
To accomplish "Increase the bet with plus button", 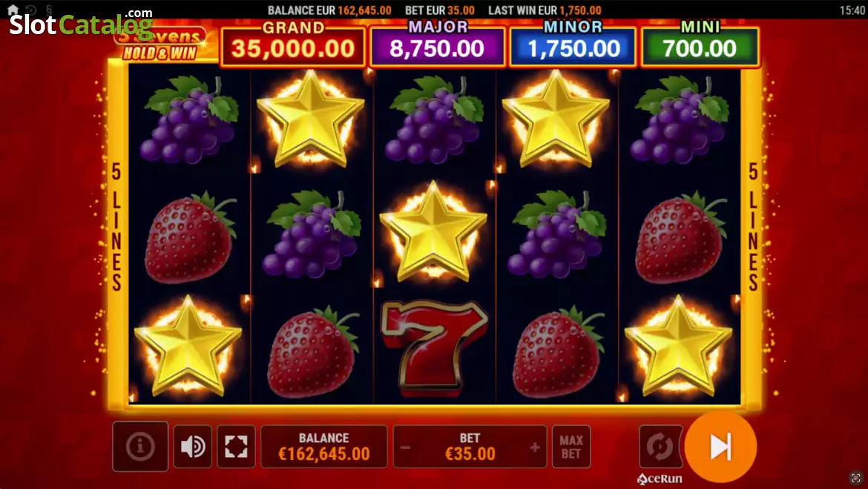I will pos(535,447).
